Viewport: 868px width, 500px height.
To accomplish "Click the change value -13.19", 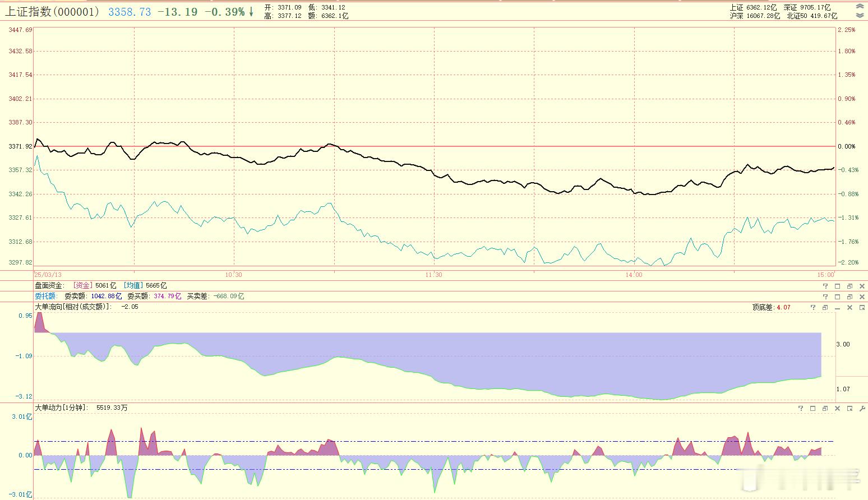I will (x=178, y=12).
